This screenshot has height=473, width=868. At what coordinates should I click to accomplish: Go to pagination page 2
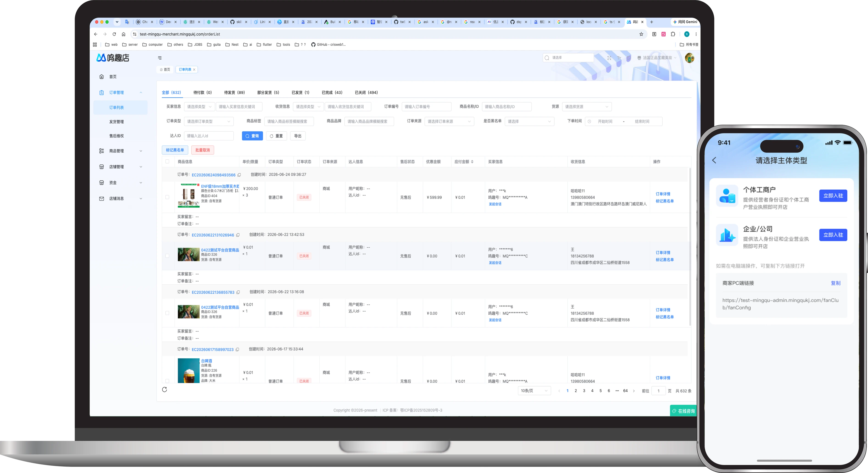point(576,391)
